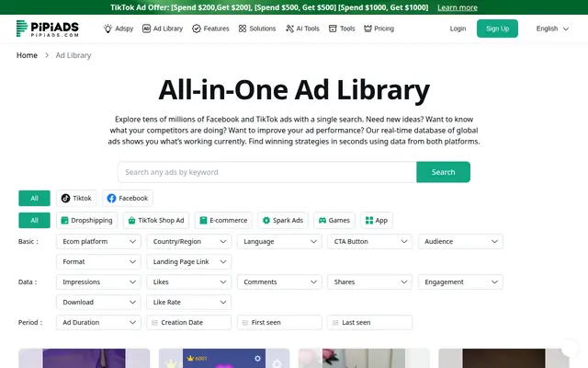Click Learn more in the banner
The width and height of the screenshot is (588, 368).
(x=458, y=7)
